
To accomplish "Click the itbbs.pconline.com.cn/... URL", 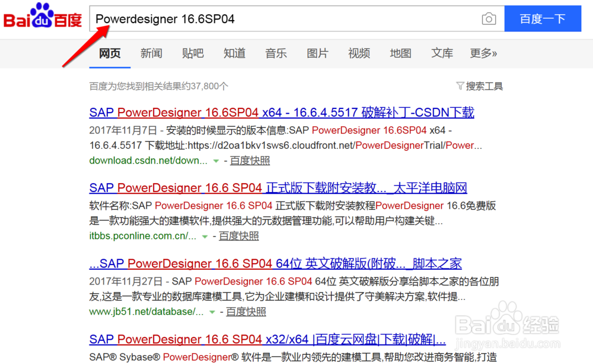I will pos(142,236).
